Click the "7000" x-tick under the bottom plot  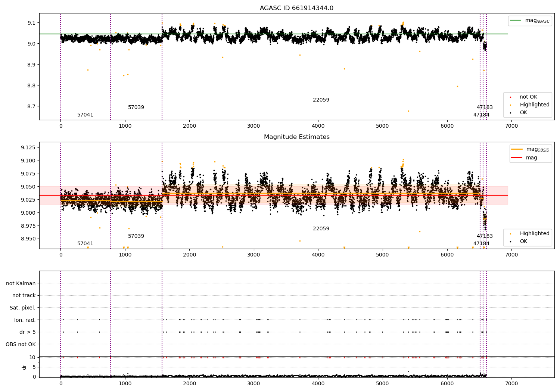tap(511, 383)
